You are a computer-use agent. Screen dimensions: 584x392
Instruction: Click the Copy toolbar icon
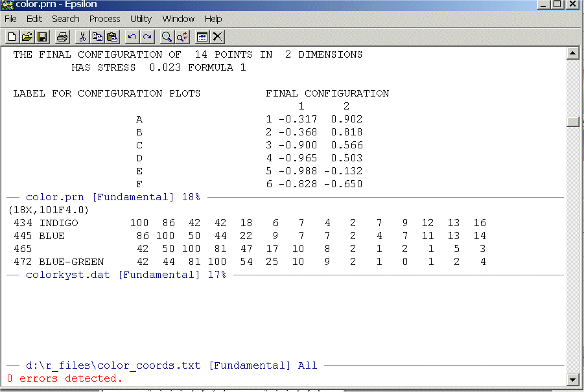(97, 37)
